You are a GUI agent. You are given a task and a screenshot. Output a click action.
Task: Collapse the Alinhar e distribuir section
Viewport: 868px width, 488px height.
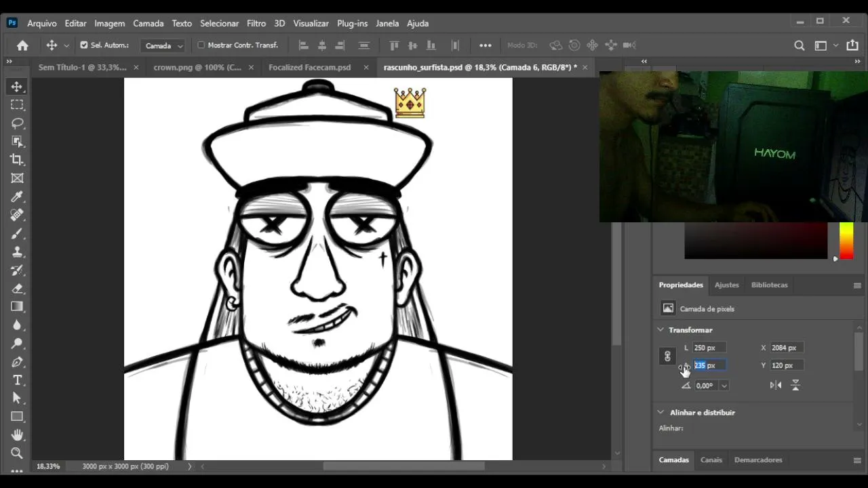(x=660, y=412)
